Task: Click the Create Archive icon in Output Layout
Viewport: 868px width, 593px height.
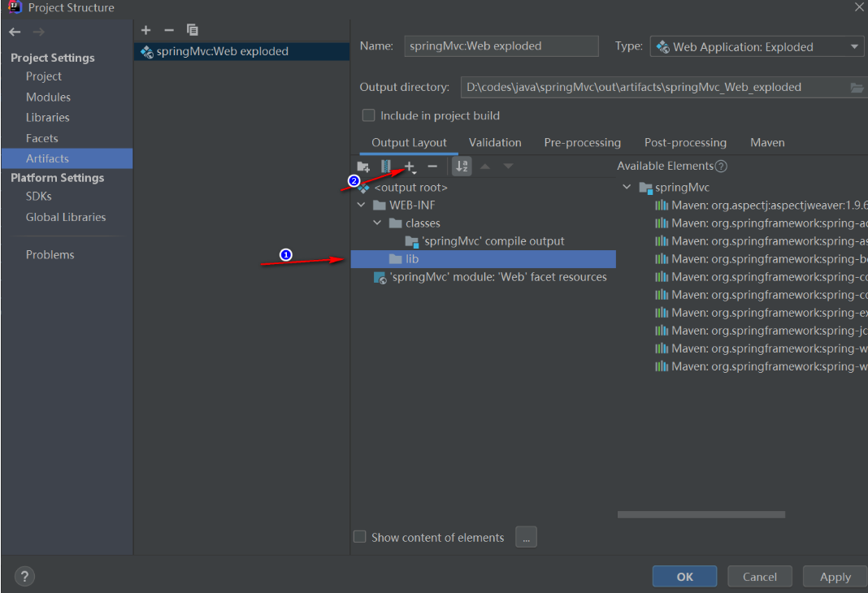Action: 386,166
